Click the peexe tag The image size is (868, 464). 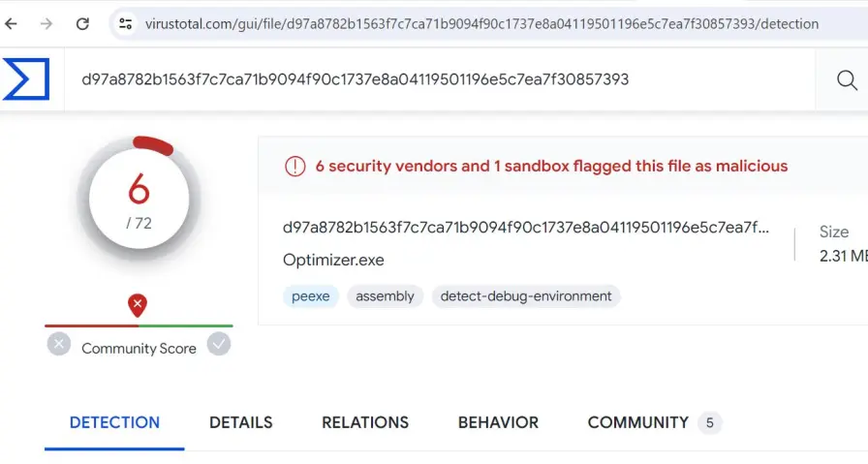click(x=311, y=296)
